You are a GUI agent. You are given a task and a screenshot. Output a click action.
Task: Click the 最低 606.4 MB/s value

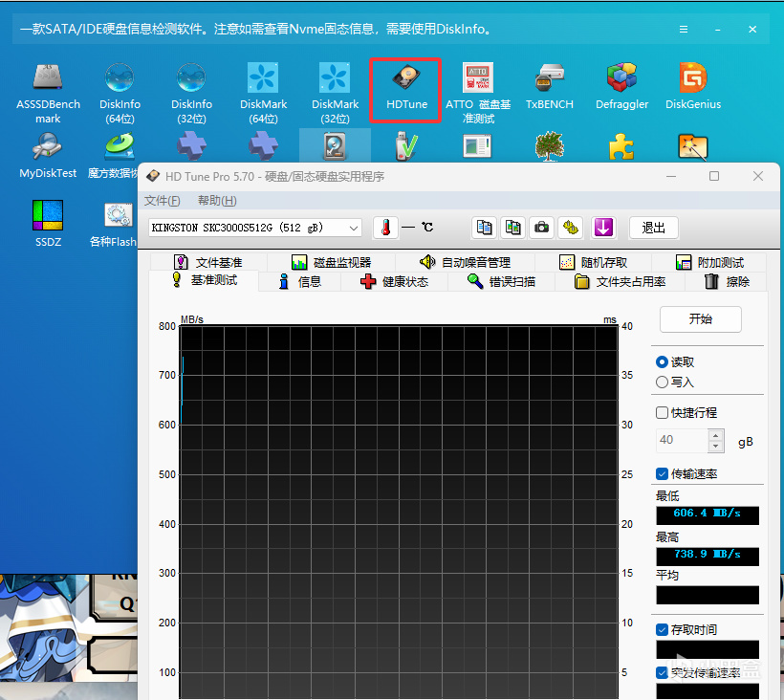pyautogui.click(x=707, y=515)
